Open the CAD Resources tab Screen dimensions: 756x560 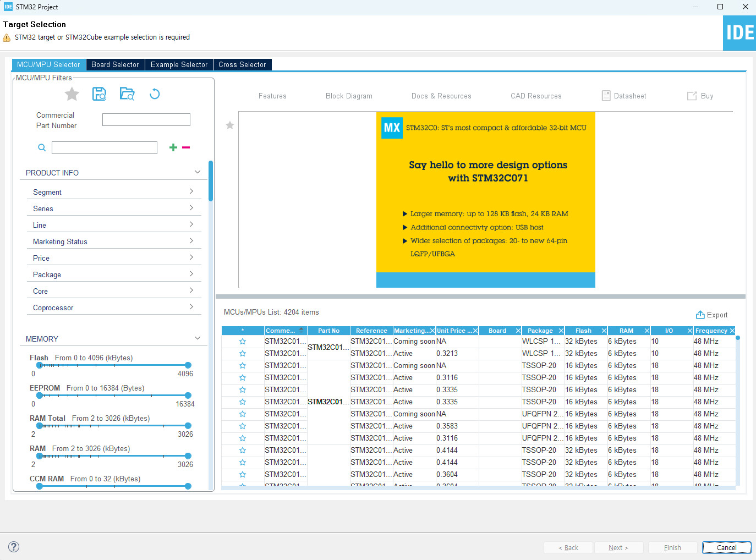coord(536,96)
